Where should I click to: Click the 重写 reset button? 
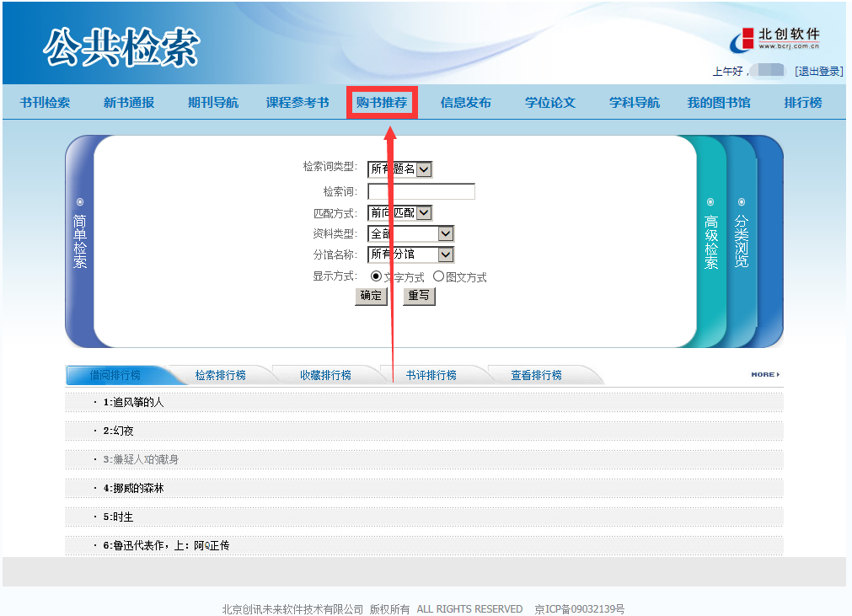[419, 296]
